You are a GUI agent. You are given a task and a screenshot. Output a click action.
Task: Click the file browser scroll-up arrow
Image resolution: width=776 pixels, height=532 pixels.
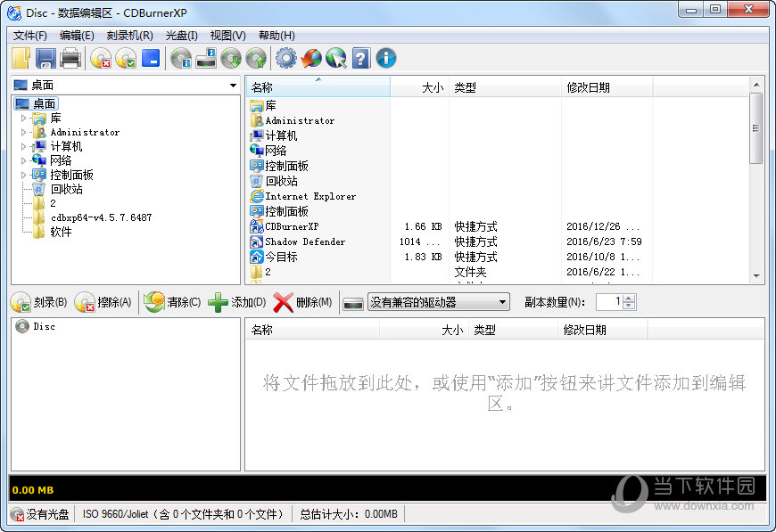coord(755,85)
